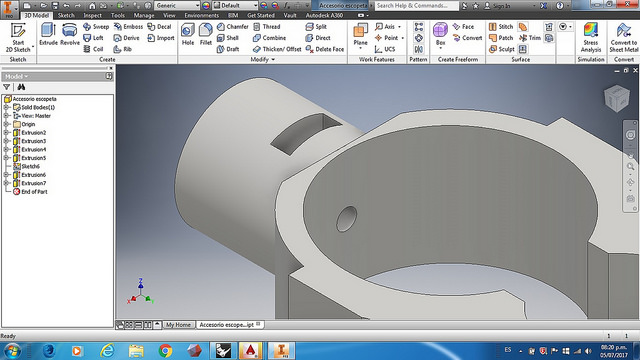This screenshot has height=360, width=640.
Task: Open the Generic material dropdown
Action: (178, 6)
